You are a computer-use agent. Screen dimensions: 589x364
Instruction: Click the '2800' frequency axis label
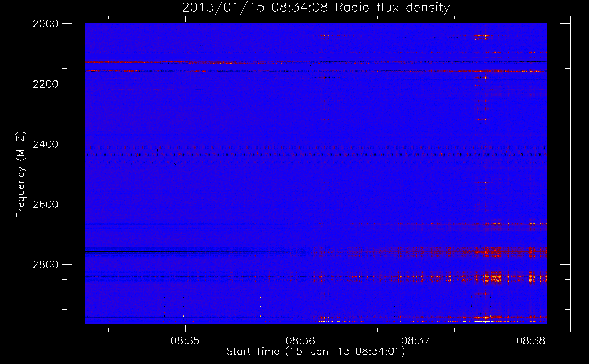(46, 264)
